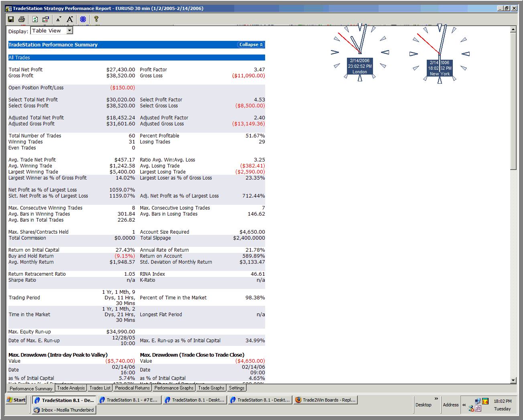Viewport: 523px width, 420px height.
Task: Open the Trade Graphs tab
Action: (211, 388)
